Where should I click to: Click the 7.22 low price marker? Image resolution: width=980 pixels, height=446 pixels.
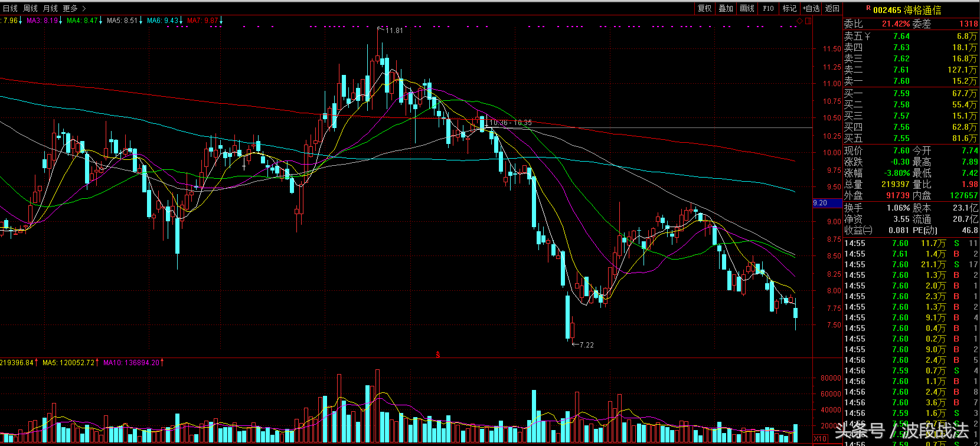[x=586, y=345]
